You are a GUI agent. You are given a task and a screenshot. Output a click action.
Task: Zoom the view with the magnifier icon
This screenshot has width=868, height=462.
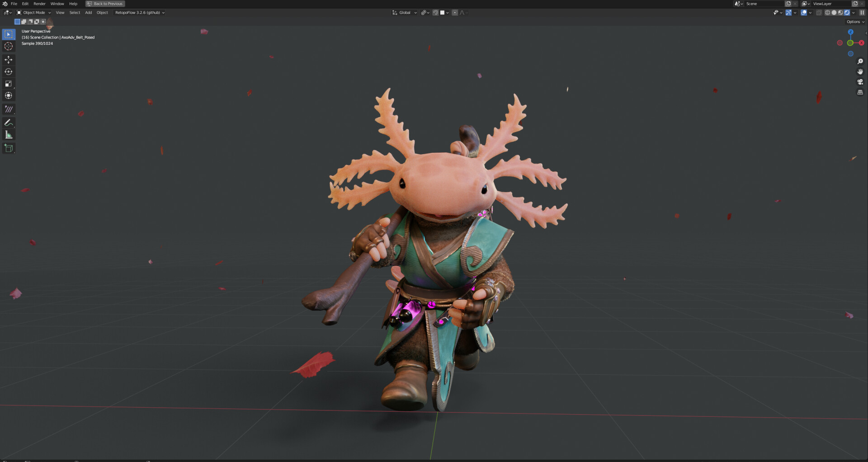[x=861, y=61]
